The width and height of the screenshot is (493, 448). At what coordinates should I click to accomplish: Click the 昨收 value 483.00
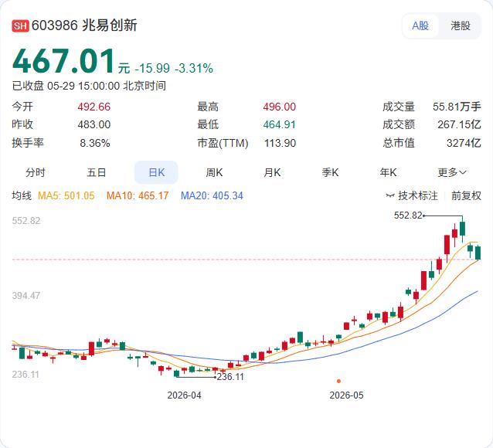point(94,124)
